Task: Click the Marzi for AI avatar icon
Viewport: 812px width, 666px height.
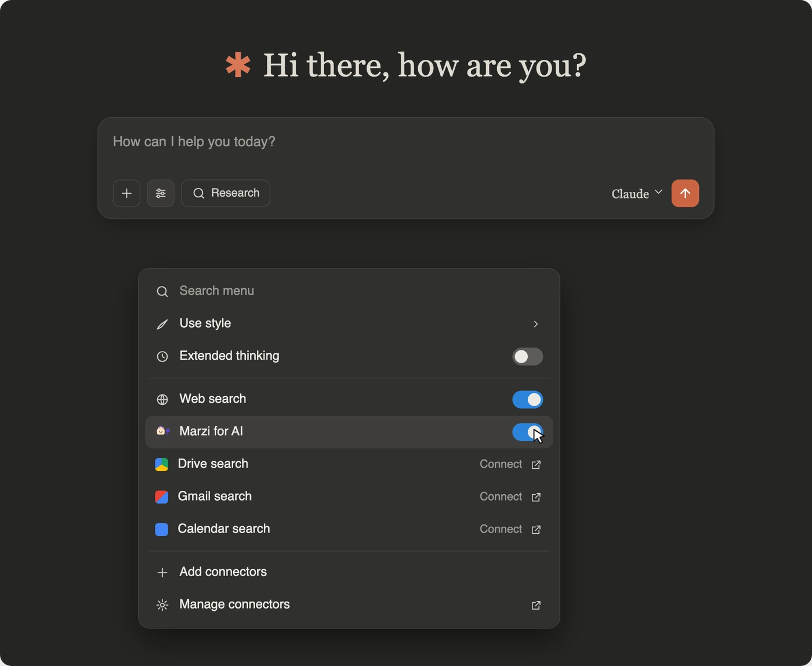Action: [162, 431]
